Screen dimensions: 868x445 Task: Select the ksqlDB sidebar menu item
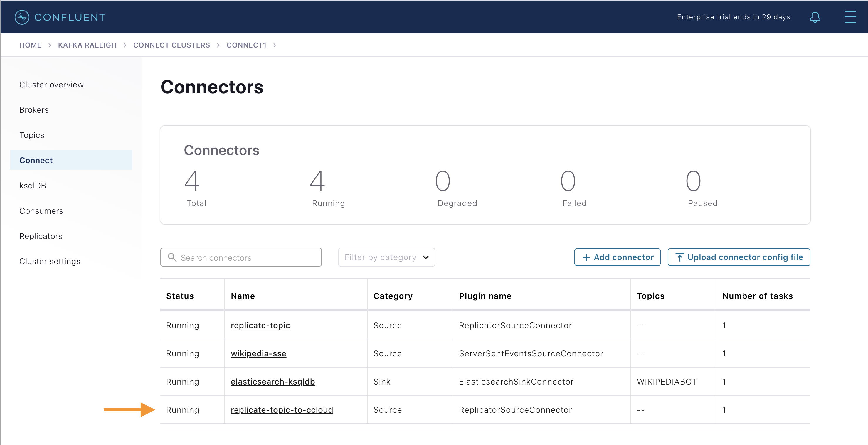(33, 185)
